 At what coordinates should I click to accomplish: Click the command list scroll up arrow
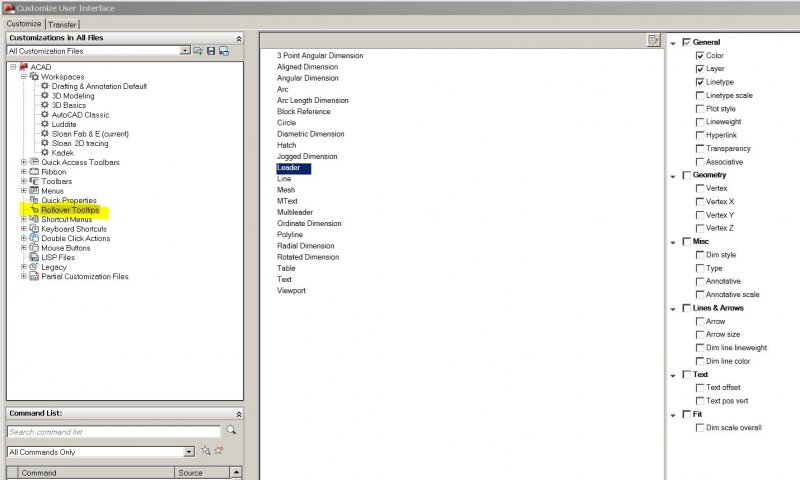(x=236, y=472)
